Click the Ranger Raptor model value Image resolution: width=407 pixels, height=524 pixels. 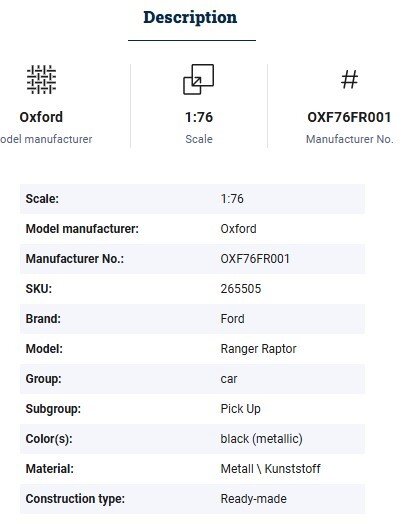(x=258, y=349)
